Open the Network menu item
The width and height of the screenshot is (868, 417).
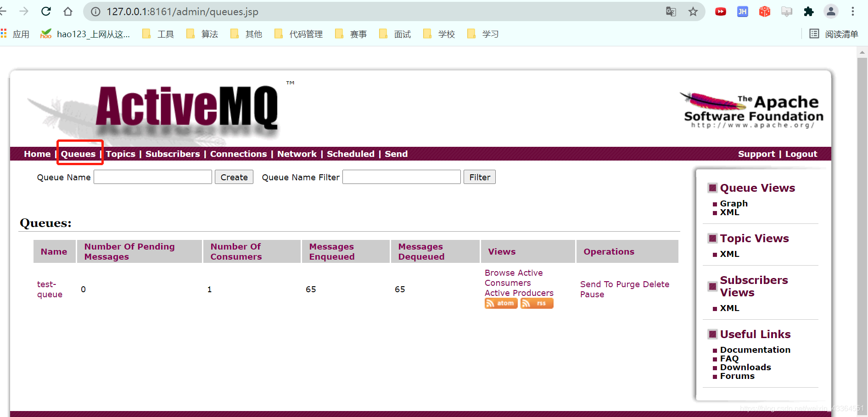[297, 154]
